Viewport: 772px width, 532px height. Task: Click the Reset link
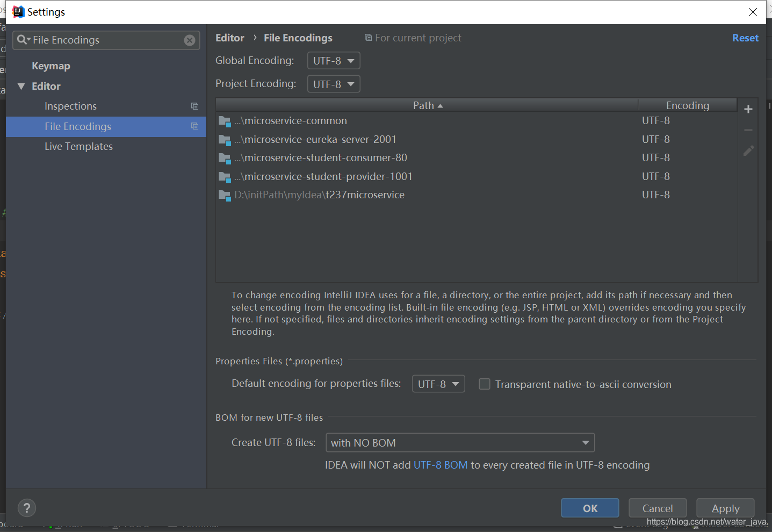[745, 38]
